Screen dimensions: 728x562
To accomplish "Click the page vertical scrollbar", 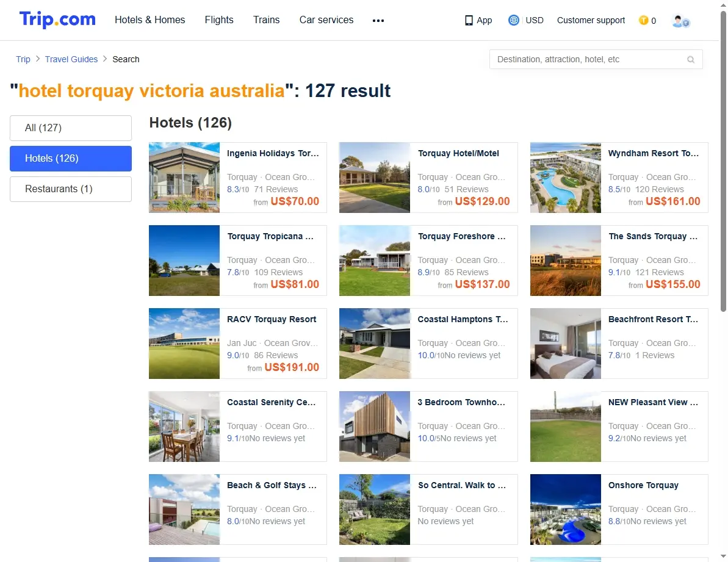I will (723, 162).
